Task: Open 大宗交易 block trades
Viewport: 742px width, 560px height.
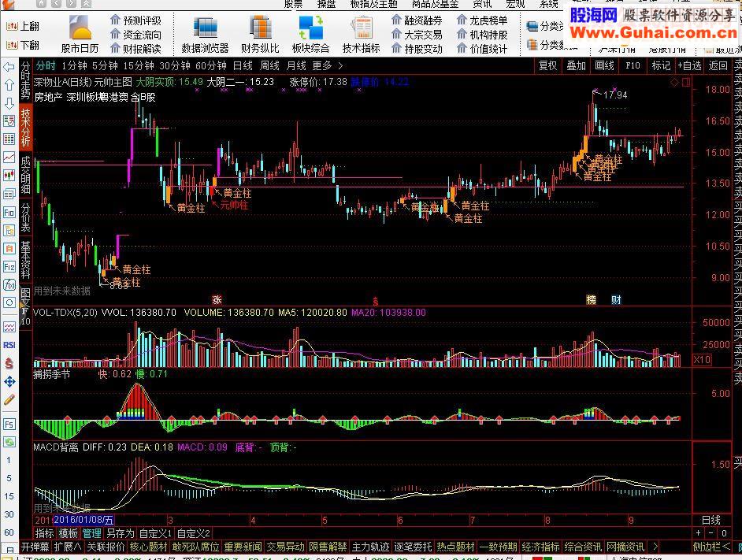Action: (x=417, y=35)
